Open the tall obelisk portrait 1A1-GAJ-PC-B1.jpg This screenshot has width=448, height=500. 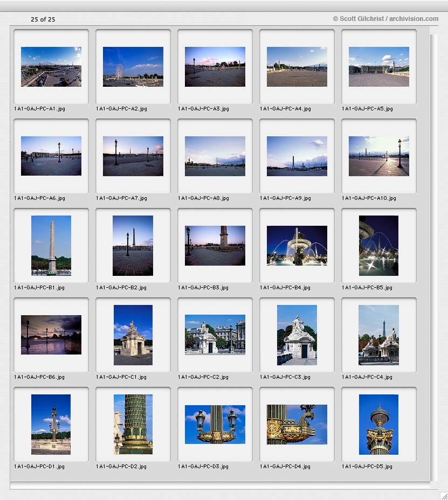pos(51,246)
